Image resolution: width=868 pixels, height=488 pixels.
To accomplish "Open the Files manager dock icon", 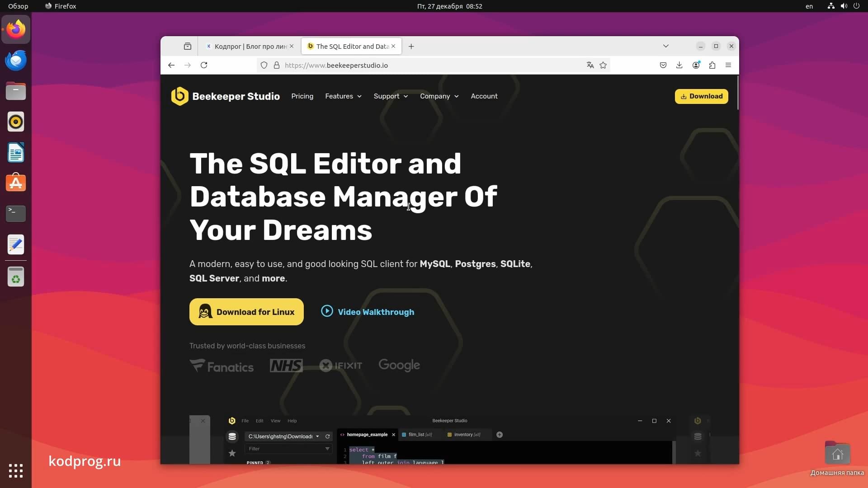I will (16, 91).
